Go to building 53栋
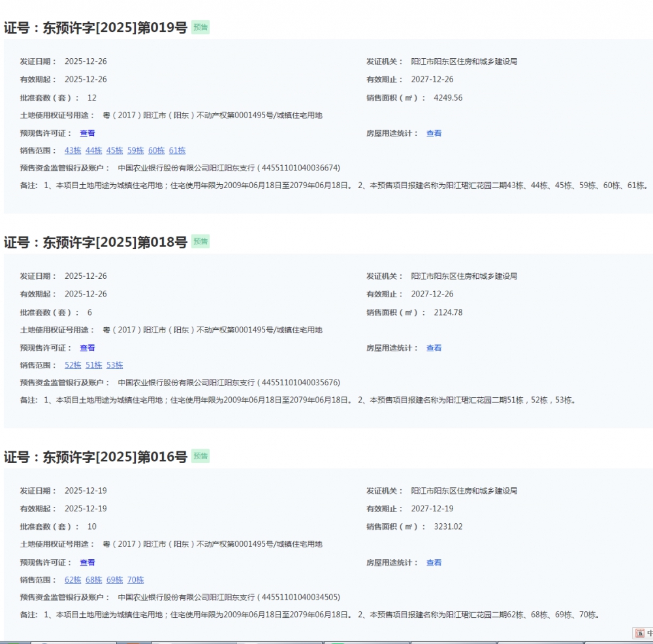The width and height of the screenshot is (653, 644). [115, 365]
